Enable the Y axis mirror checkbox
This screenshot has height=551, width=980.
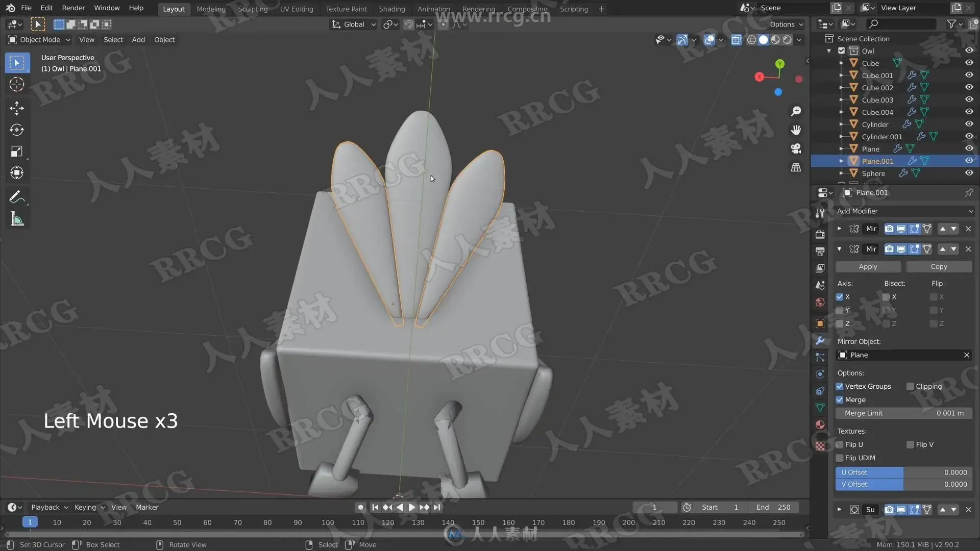point(840,310)
